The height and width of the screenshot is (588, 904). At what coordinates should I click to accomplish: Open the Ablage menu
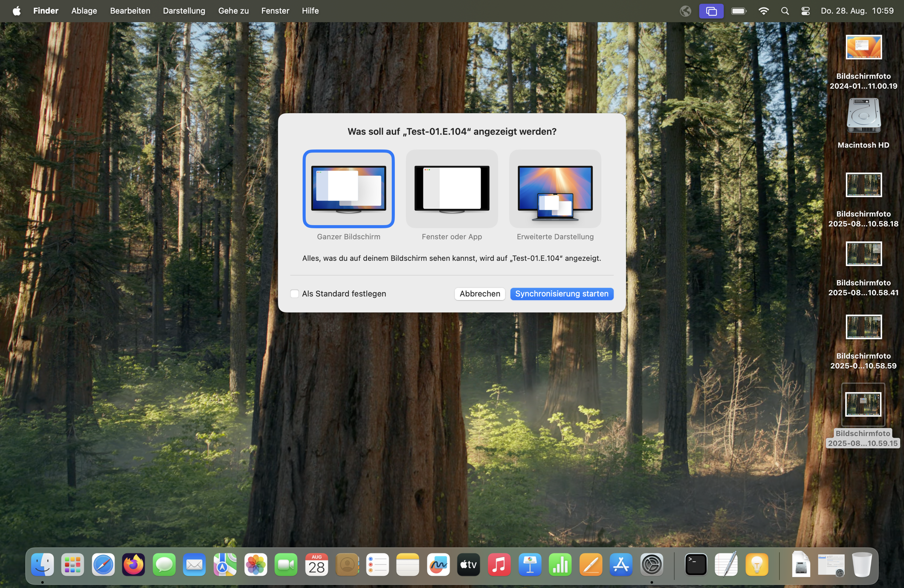pyautogui.click(x=84, y=11)
